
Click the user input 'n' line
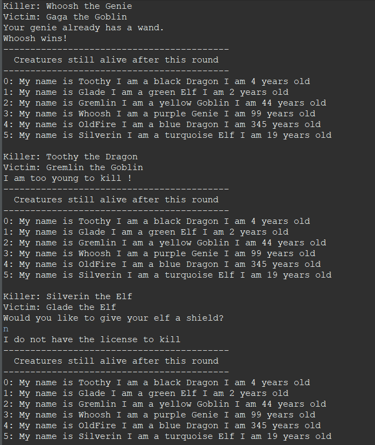click(6, 329)
